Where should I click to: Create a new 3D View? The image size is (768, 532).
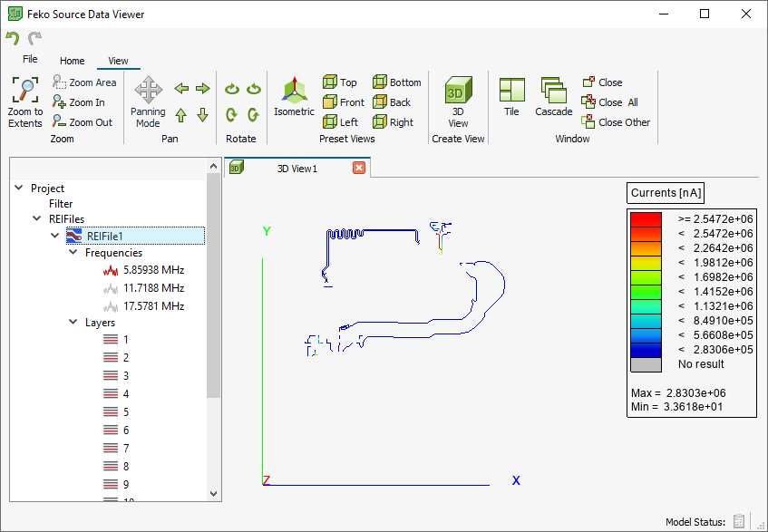point(458,102)
